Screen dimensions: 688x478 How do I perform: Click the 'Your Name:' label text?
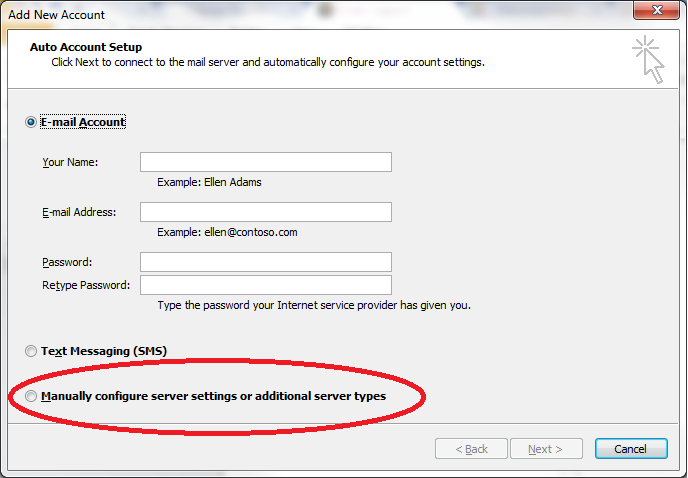(x=70, y=162)
